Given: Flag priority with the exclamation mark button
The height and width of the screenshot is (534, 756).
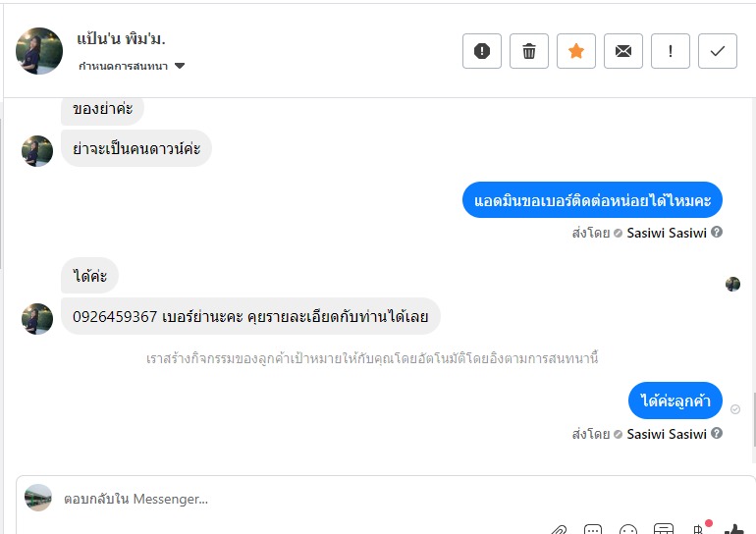Looking at the screenshot, I should click(x=671, y=51).
